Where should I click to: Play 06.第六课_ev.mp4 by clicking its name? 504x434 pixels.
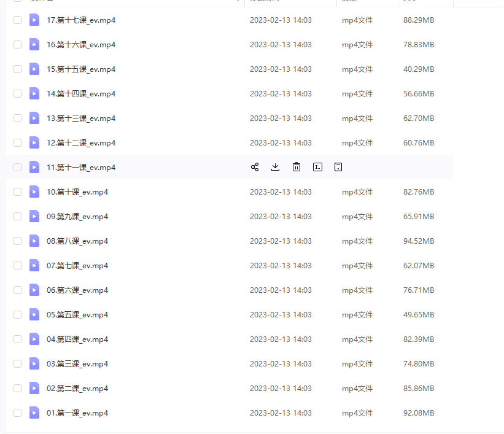pyautogui.click(x=77, y=290)
